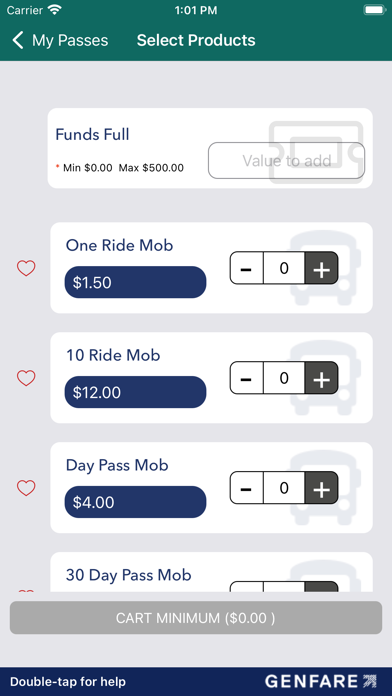Mark Day Pass Mob as favorite
Viewport: 392px width, 696px height.
click(x=26, y=488)
